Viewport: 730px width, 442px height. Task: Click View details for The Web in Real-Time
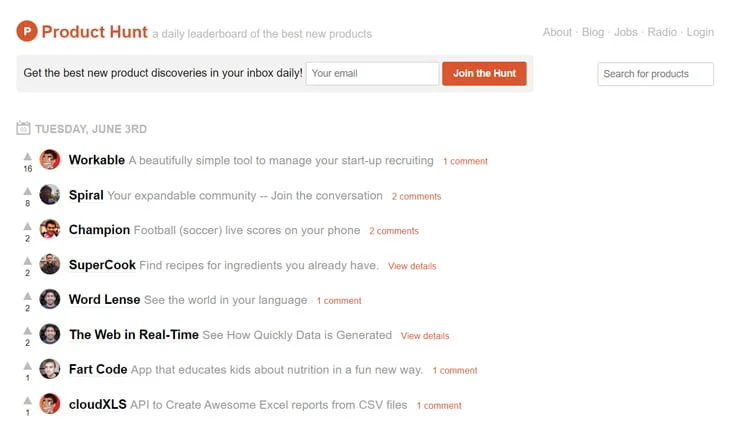click(x=425, y=336)
